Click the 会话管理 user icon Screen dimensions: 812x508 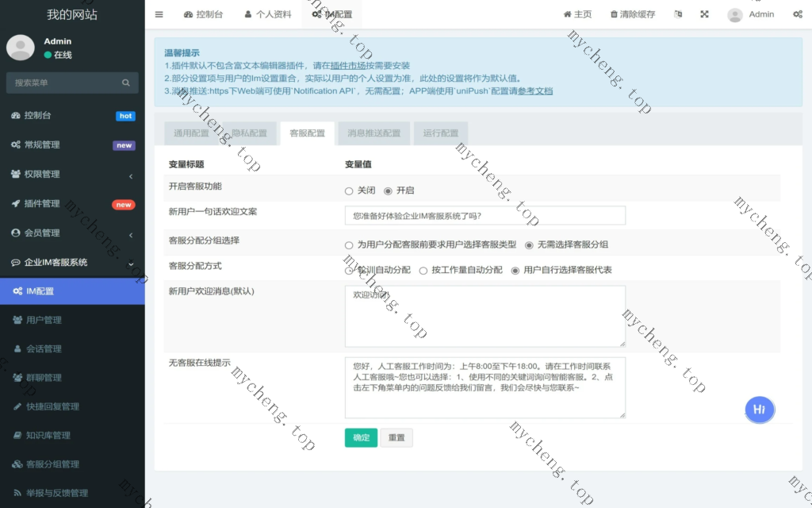(17, 349)
